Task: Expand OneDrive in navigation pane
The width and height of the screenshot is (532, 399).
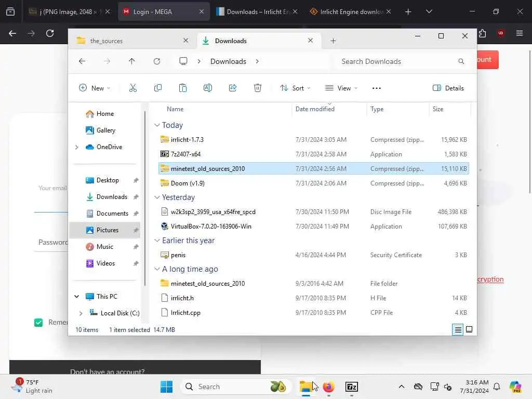Action: pos(77,147)
